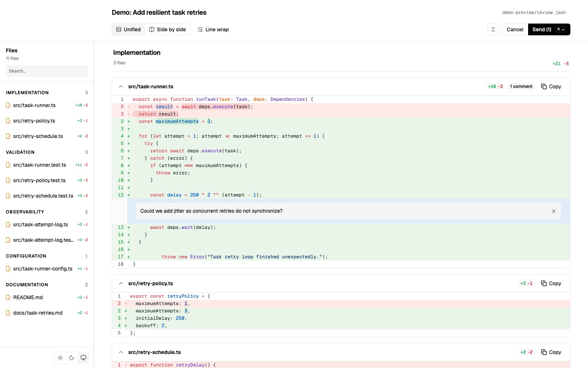Open src/task-attempt-log.ts in the file list
The image size is (588, 368).
[47, 224]
